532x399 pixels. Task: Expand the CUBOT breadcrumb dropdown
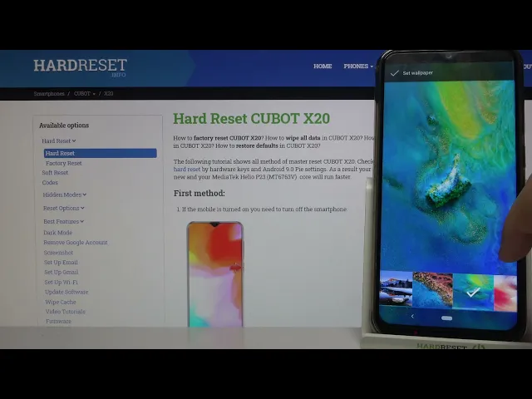tap(85, 94)
